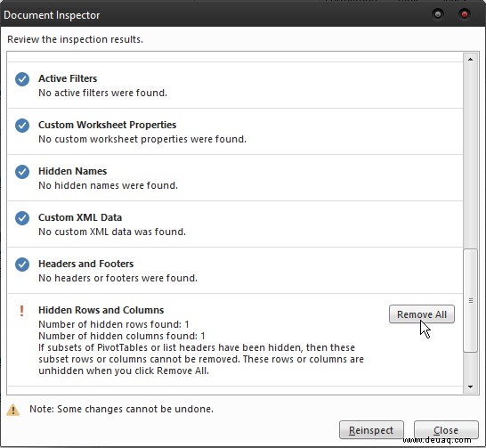This screenshot has height=448, width=486.
Task: Remove all hidden rows and columns
Action: click(422, 314)
